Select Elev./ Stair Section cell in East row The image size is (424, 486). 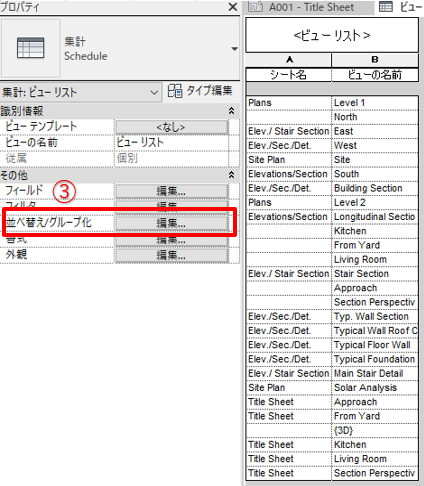click(x=289, y=131)
